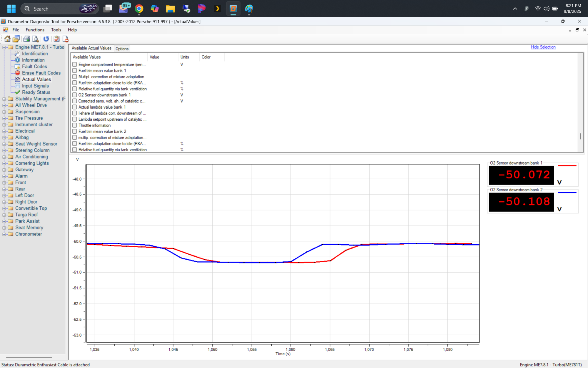Expand the Tire Pressure tree node
The image size is (588, 368).
(x=4, y=118)
